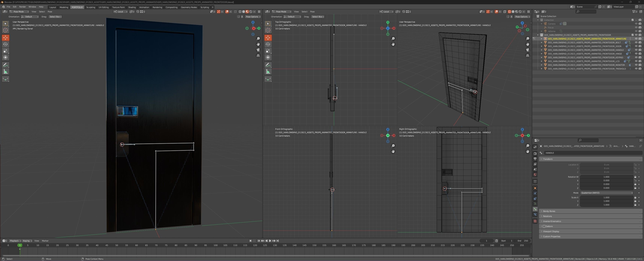The width and height of the screenshot is (644, 261).
Task: Open World properties tab
Action: 535,175
